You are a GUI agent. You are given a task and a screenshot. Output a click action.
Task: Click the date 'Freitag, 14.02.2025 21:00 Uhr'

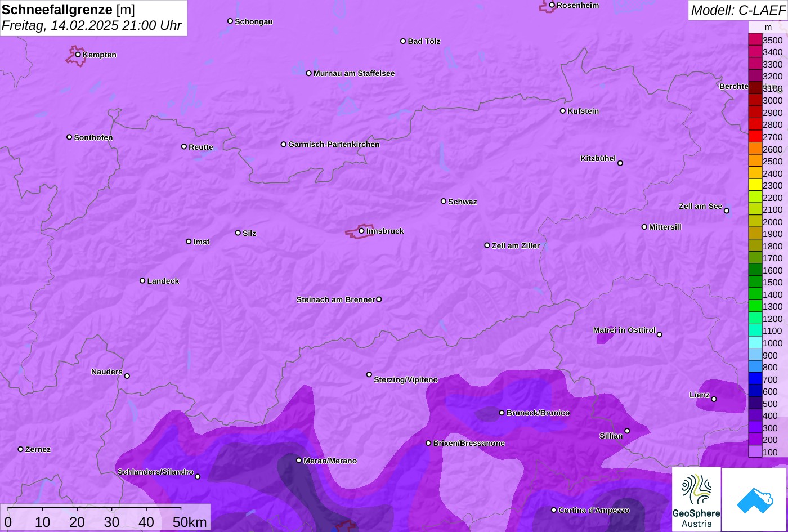tap(92, 25)
